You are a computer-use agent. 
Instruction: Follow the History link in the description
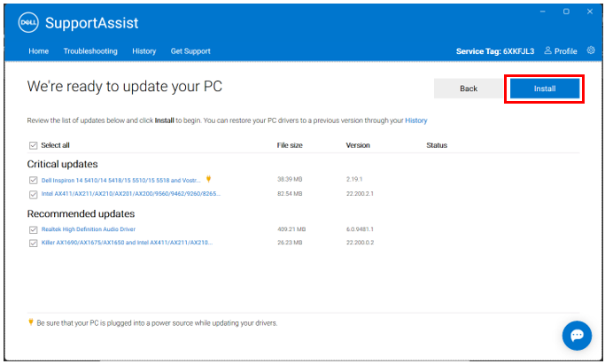[x=416, y=120]
